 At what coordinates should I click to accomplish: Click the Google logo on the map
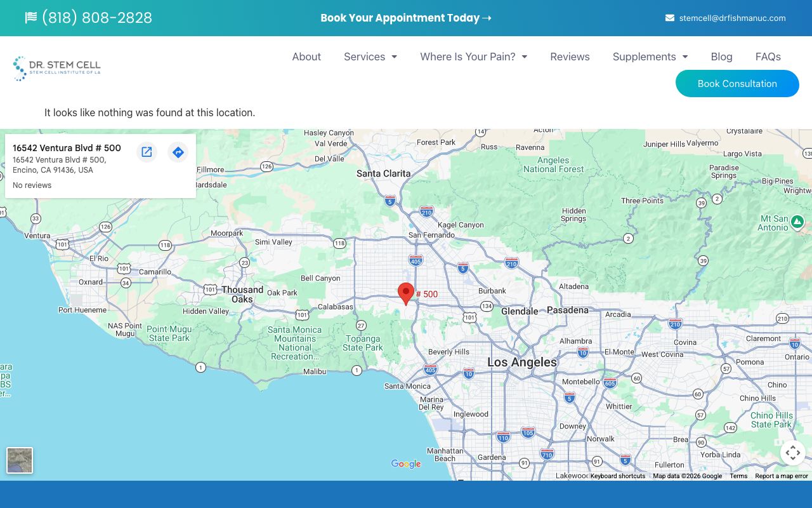click(x=406, y=464)
